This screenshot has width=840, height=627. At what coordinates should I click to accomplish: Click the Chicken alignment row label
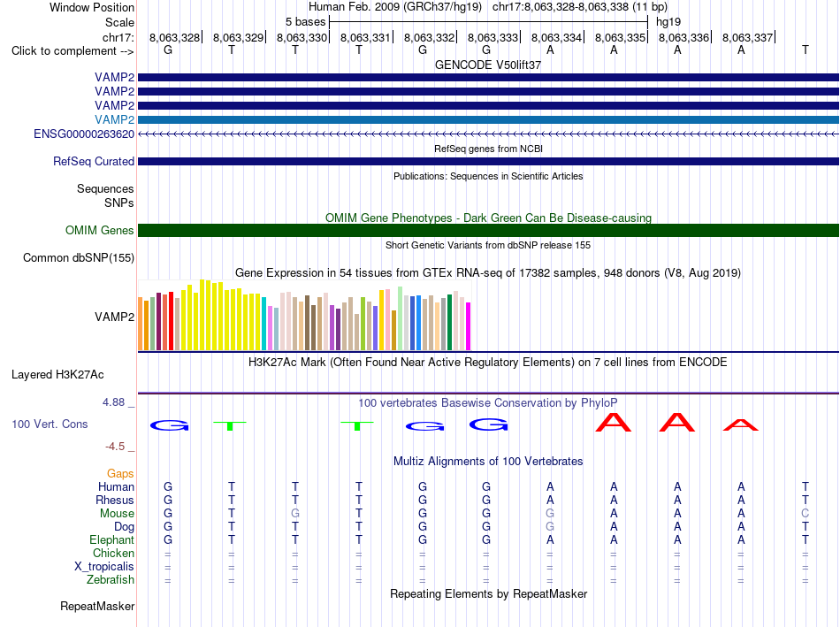(113, 553)
